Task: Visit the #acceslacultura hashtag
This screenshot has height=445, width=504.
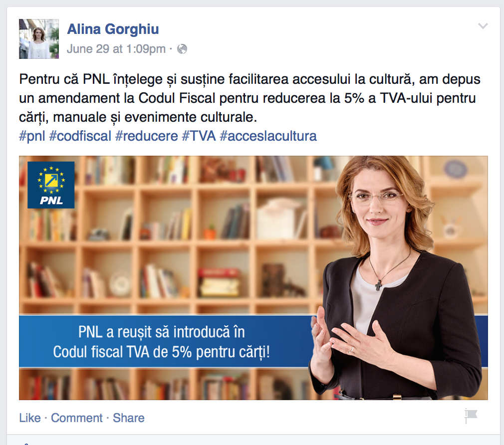Action: pos(268,136)
